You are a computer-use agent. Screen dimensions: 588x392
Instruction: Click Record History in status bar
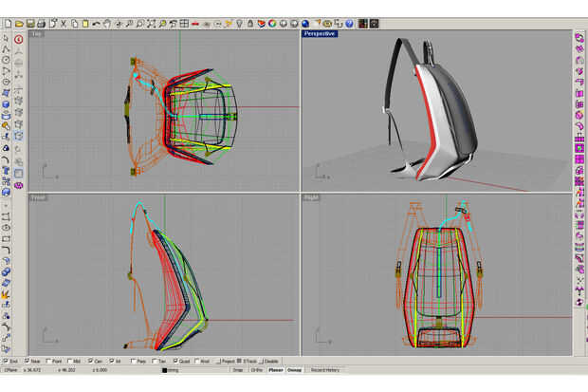click(x=325, y=369)
